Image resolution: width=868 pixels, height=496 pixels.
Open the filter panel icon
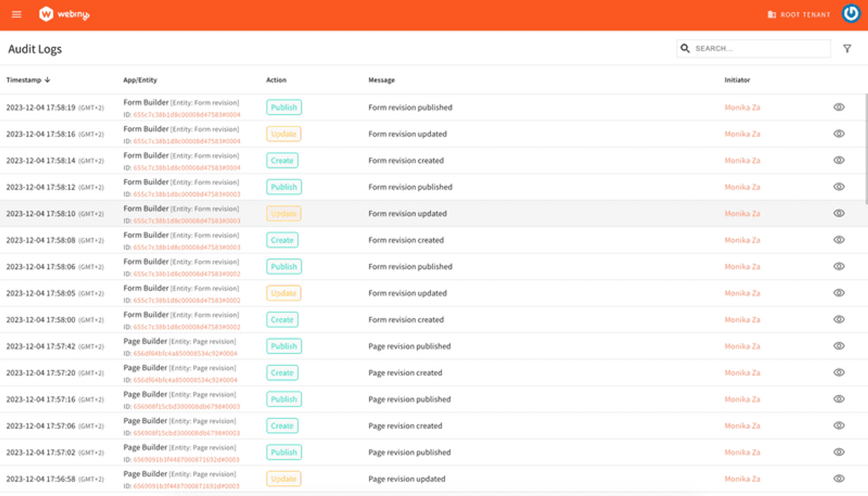tap(848, 49)
